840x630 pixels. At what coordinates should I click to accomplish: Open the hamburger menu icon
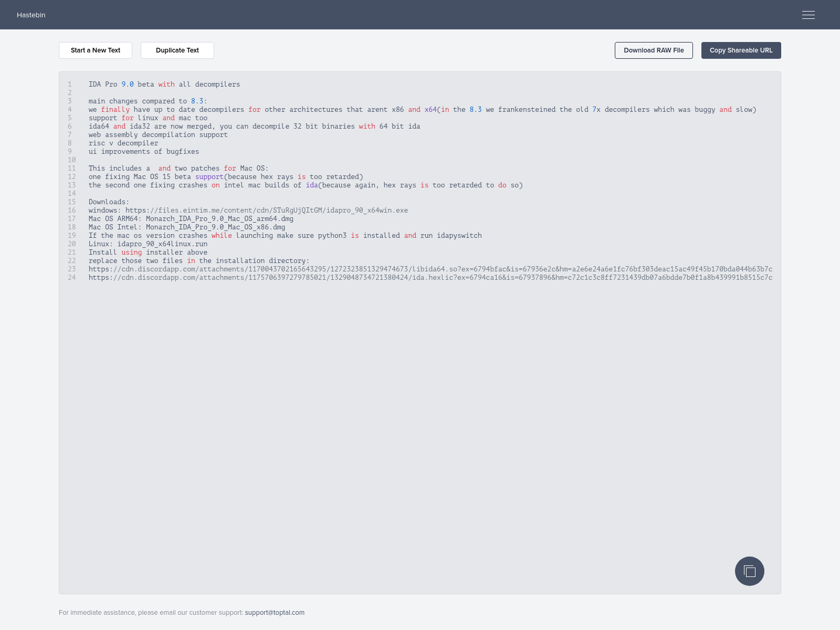click(x=808, y=15)
